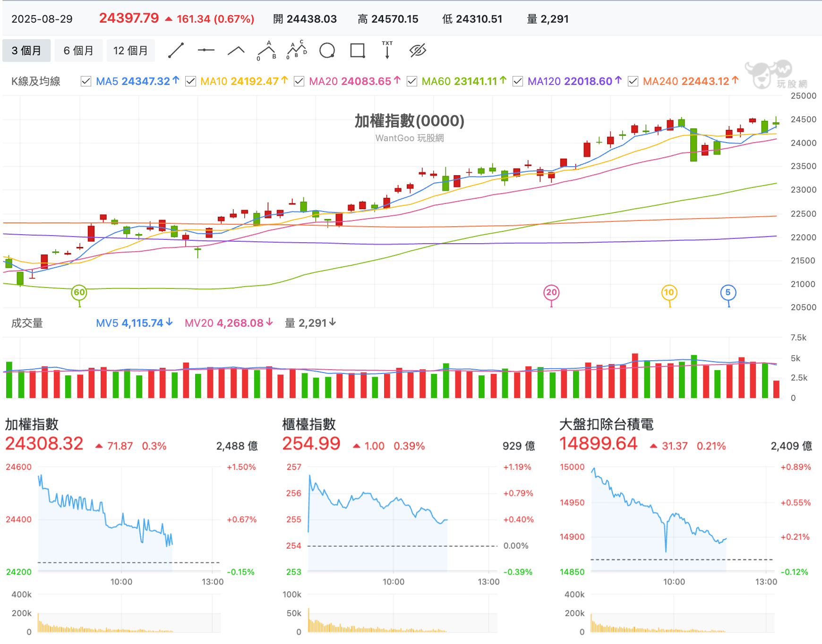This screenshot has height=644, width=822.
Task: Uncheck the MA60 checkbox
Action: (412, 82)
